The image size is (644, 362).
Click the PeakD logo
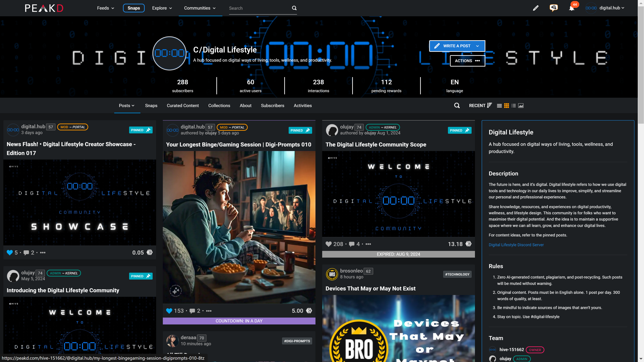(44, 8)
